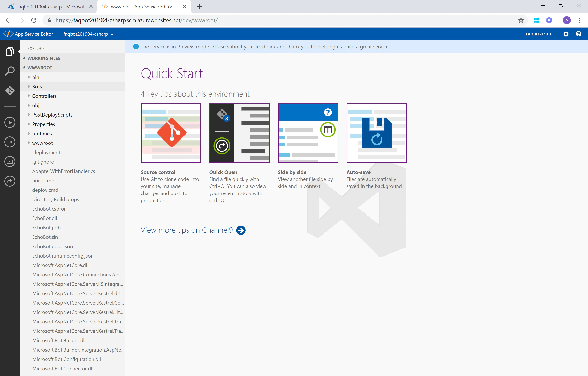
Task: Click the arrow next to Channel9 link
Action: [241, 230]
